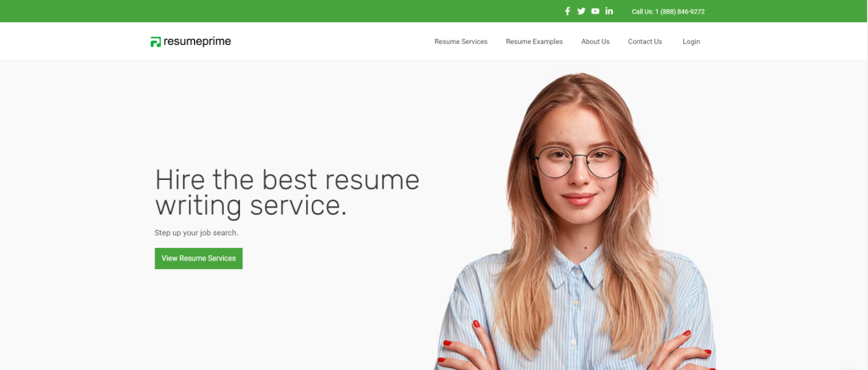This screenshot has height=370, width=868.
Task: Click the hero photo of the woman
Action: (x=575, y=221)
